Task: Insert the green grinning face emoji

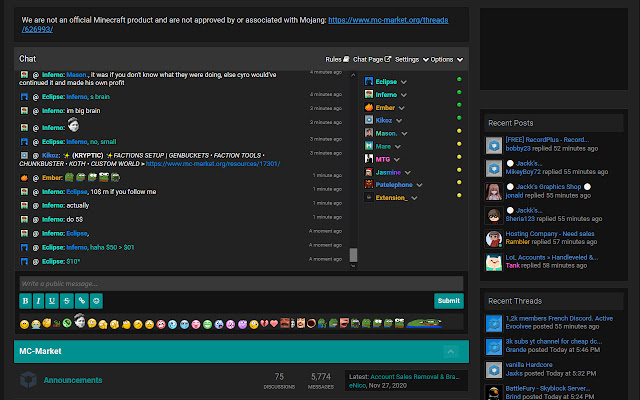Action: (207, 324)
